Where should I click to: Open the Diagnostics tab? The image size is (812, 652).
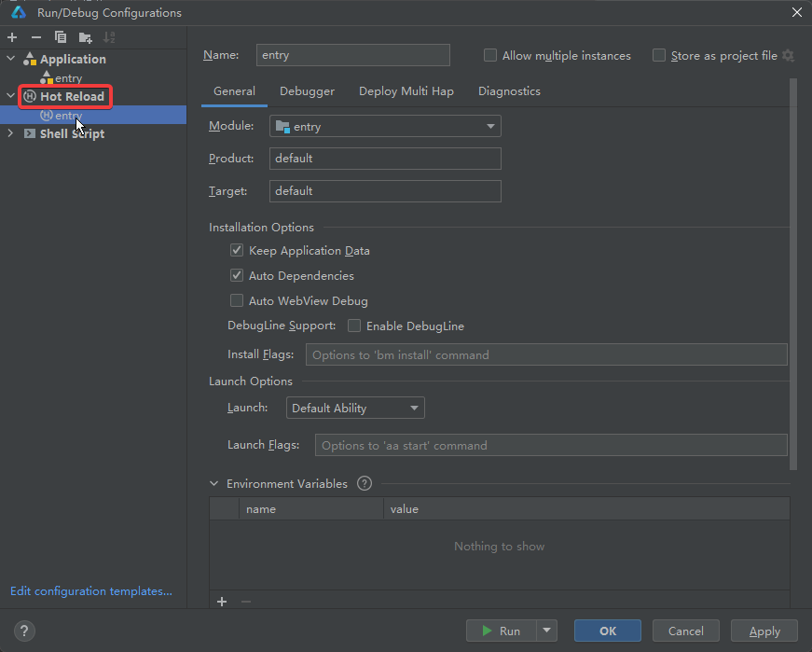510,91
